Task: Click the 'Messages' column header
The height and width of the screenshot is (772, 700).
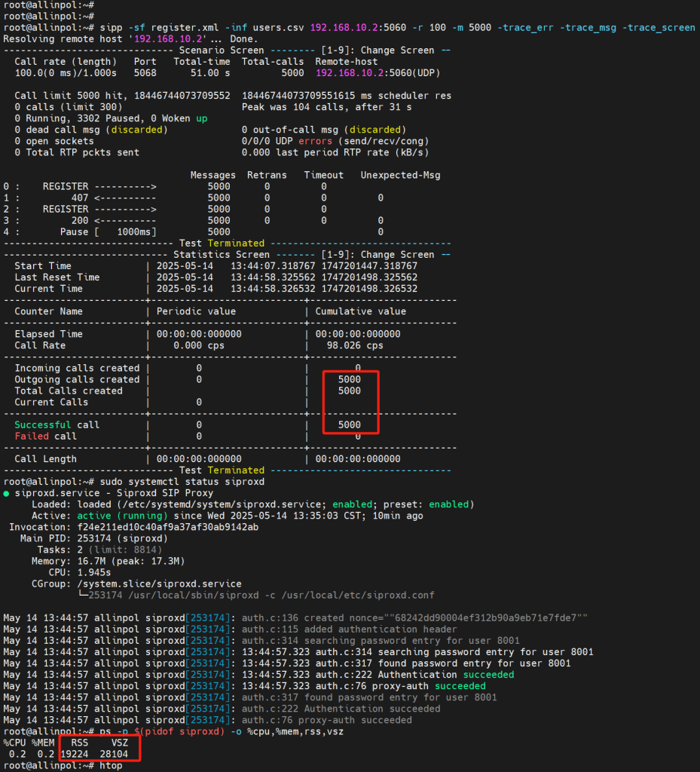Action: [x=213, y=175]
